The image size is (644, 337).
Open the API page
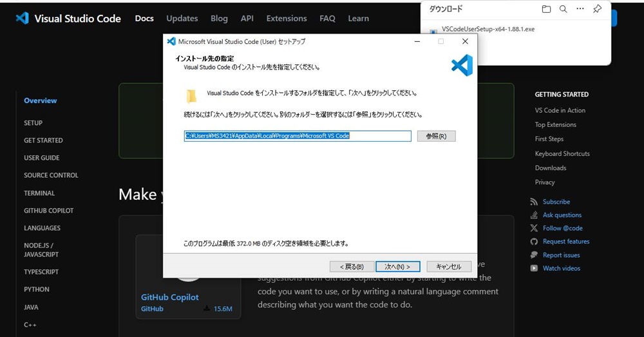(247, 19)
